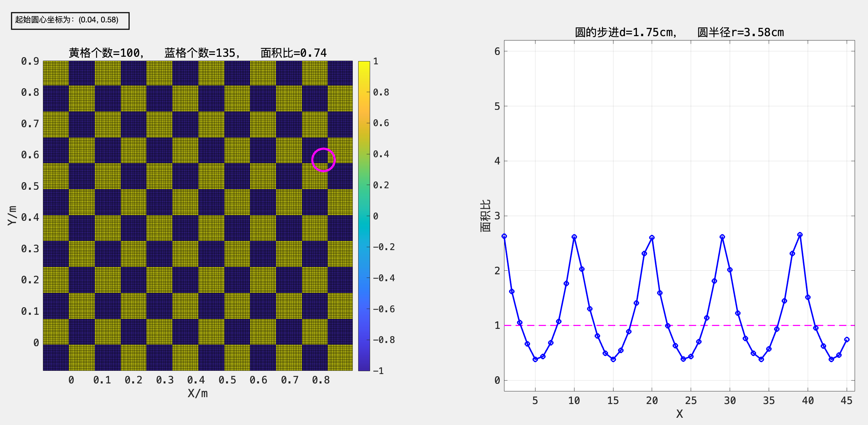868x425 pixels.
Task: Click the colorbar tick label 0
Action: click(376, 216)
